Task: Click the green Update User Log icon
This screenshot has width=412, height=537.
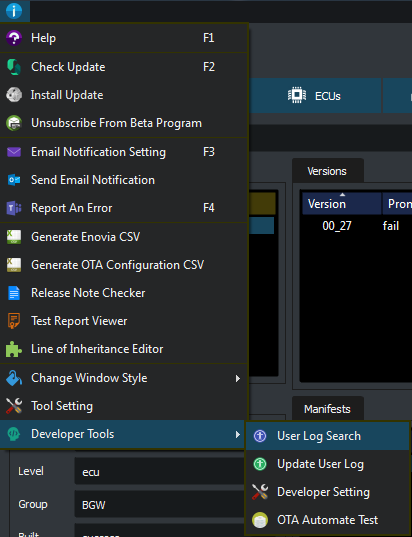Action: pyautogui.click(x=260, y=464)
